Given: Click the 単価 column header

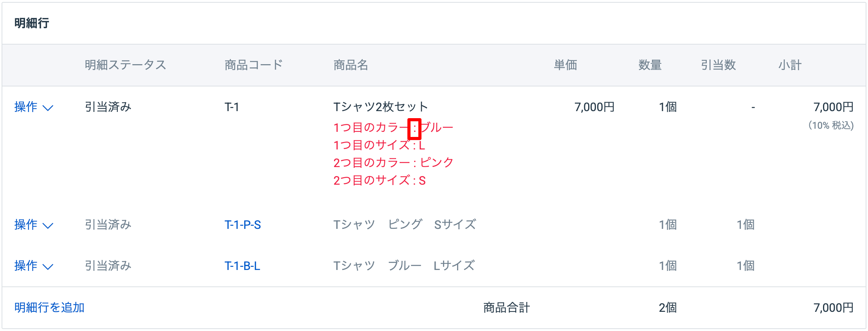Looking at the screenshot, I should pos(565,65).
